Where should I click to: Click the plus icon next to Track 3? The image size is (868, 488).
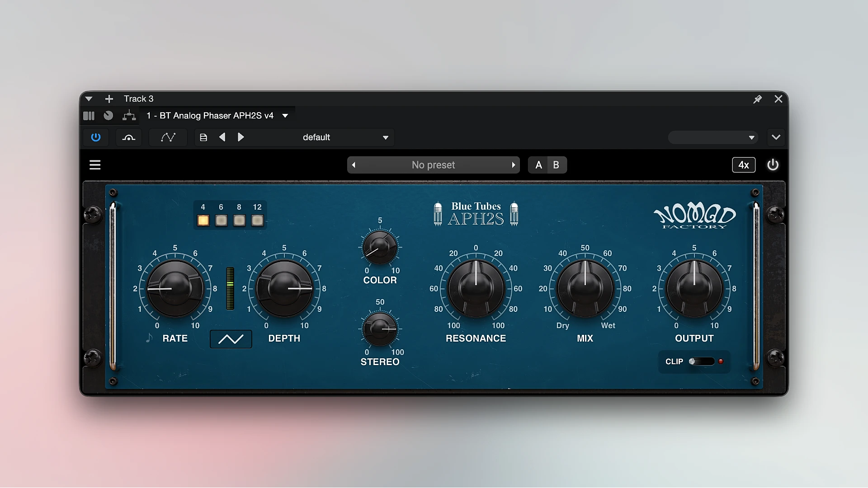[x=109, y=99]
